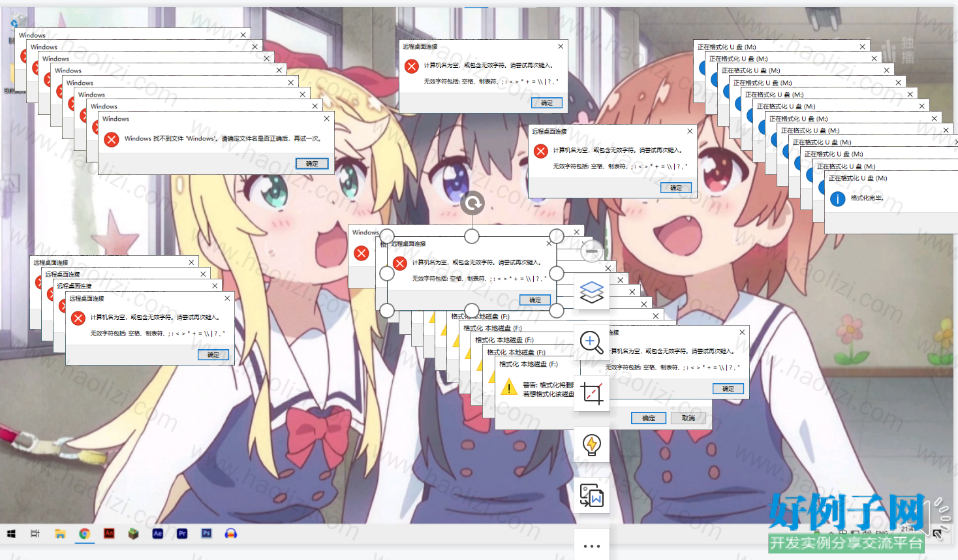
Task: Open the Audacity headphones icon on taskbar
Action: pyautogui.click(x=230, y=533)
